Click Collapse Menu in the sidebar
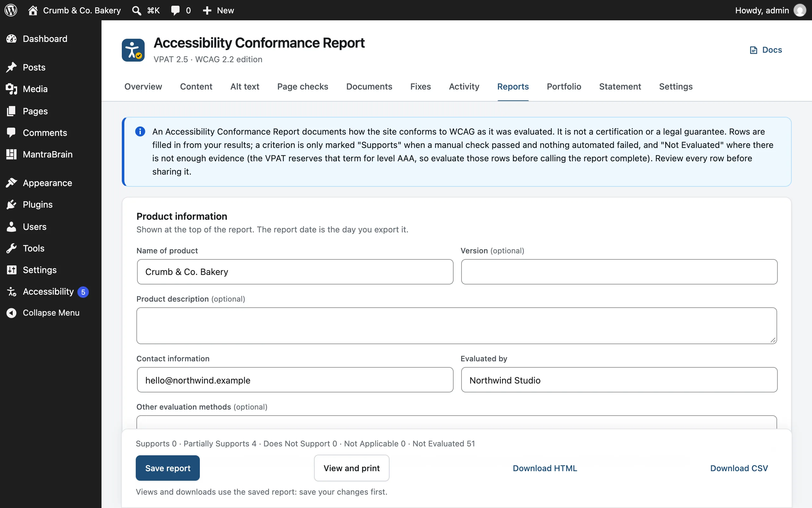 point(51,313)
